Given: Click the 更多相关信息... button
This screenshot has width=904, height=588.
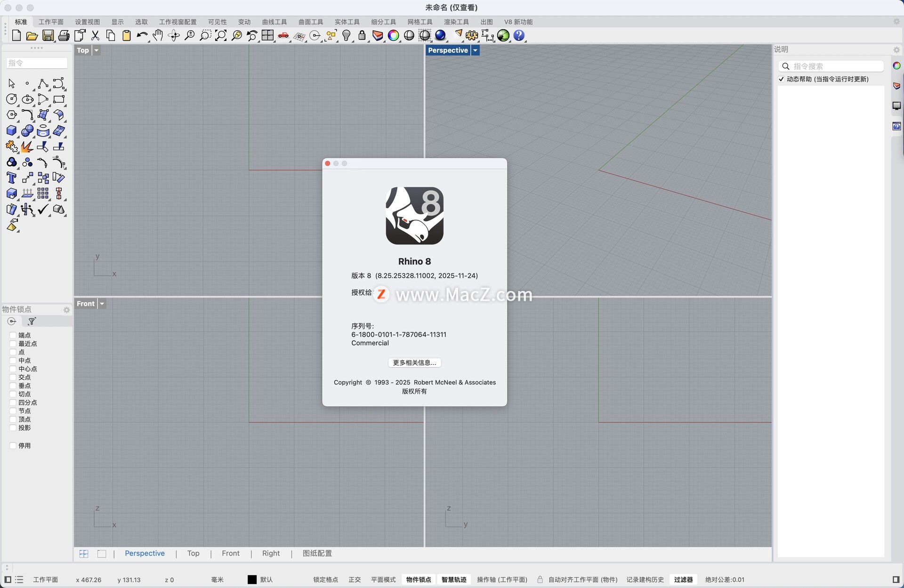Looking at the screenshot, I should coord(414,362).
